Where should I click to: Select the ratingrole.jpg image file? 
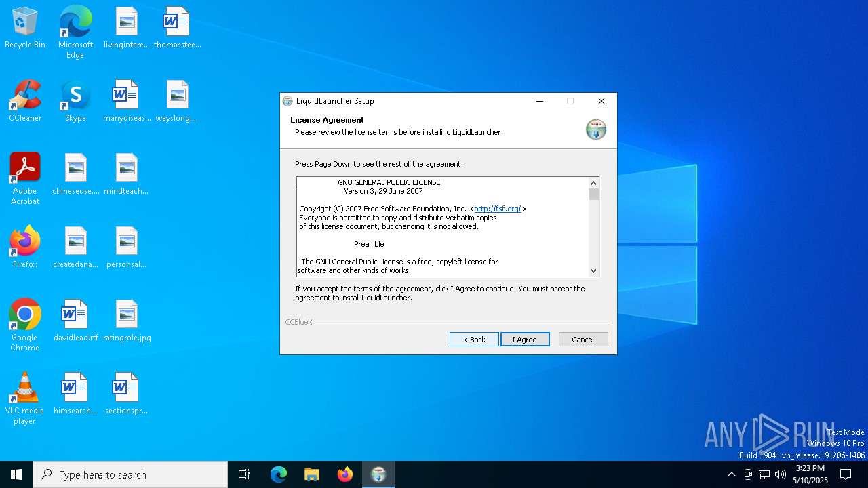pos(127,321)
